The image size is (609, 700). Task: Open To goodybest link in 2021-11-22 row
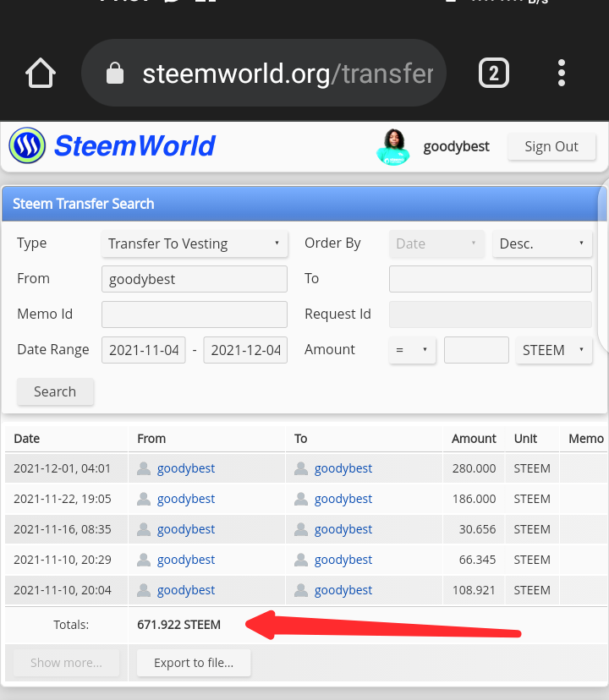click(x=343, y=499)
